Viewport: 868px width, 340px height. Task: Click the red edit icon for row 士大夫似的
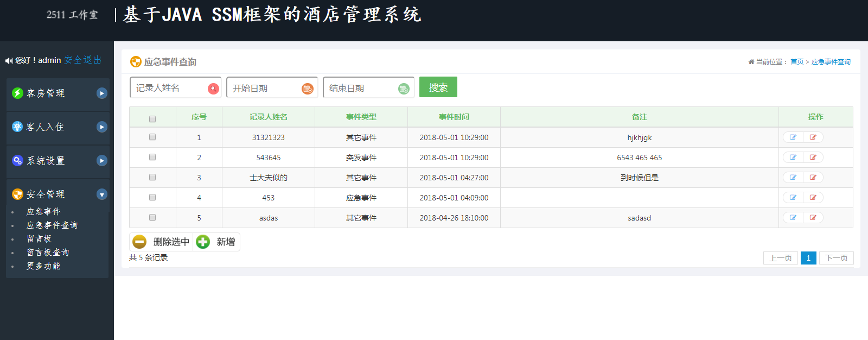[x=813, y=178]
